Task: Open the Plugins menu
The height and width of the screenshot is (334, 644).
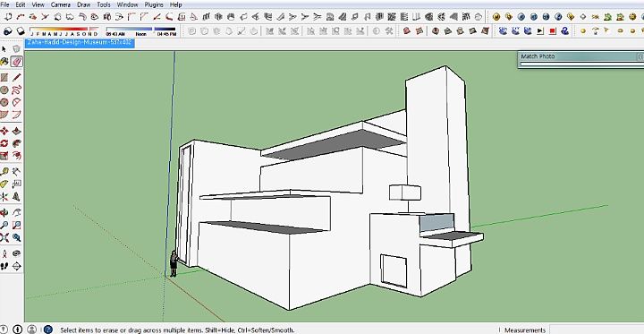Action: pos(154,4)
